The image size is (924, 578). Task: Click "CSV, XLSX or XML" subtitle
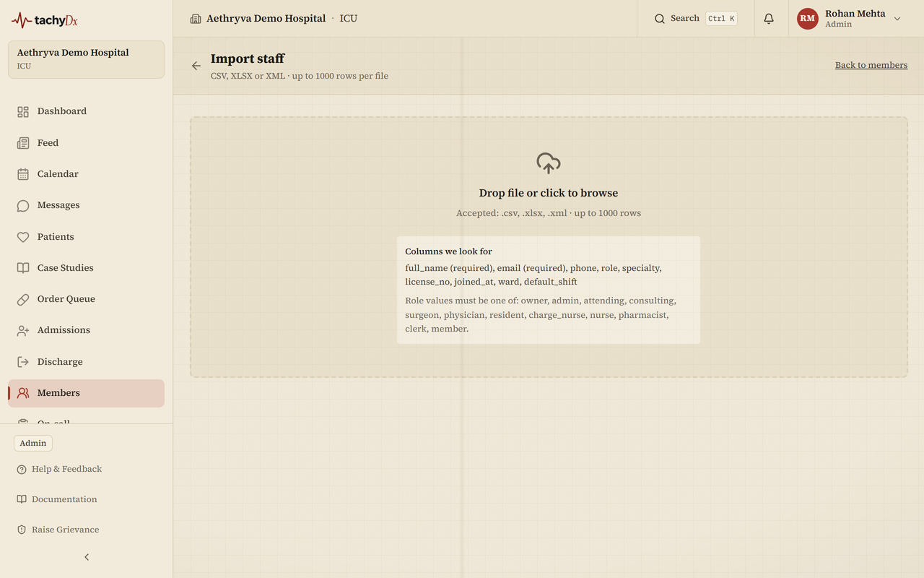click(x=248, y=76)
